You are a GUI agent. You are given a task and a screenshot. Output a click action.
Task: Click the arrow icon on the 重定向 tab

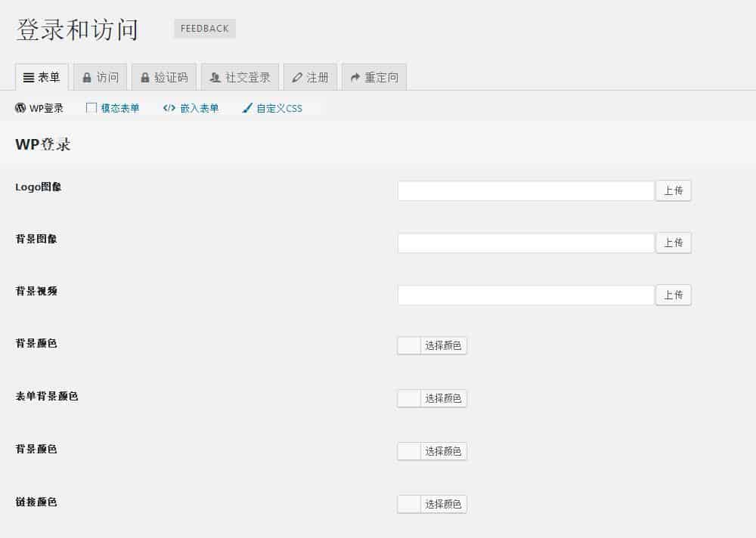pyautogui.click(x=355, y=78)
